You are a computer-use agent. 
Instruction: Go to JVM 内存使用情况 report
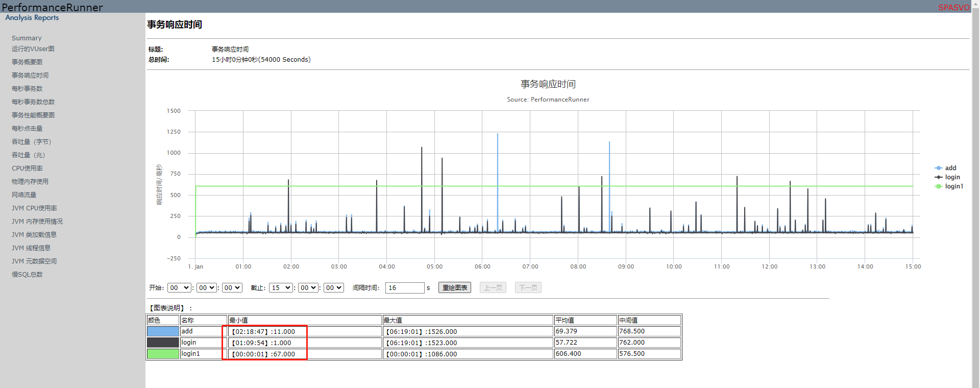37,222
